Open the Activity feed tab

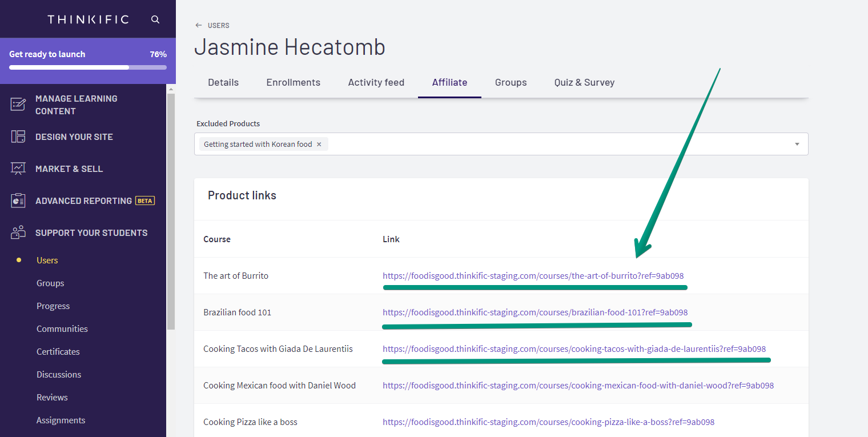pos(376,82)
